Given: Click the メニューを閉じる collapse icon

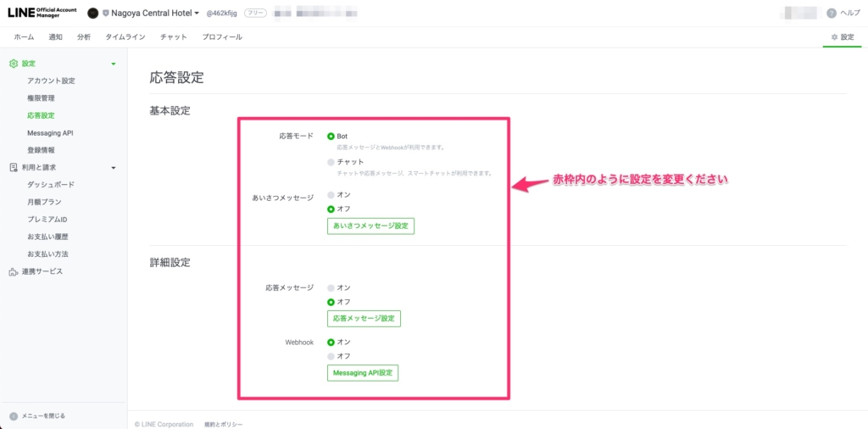Looking at the screenshot, I should click(13, 415).
